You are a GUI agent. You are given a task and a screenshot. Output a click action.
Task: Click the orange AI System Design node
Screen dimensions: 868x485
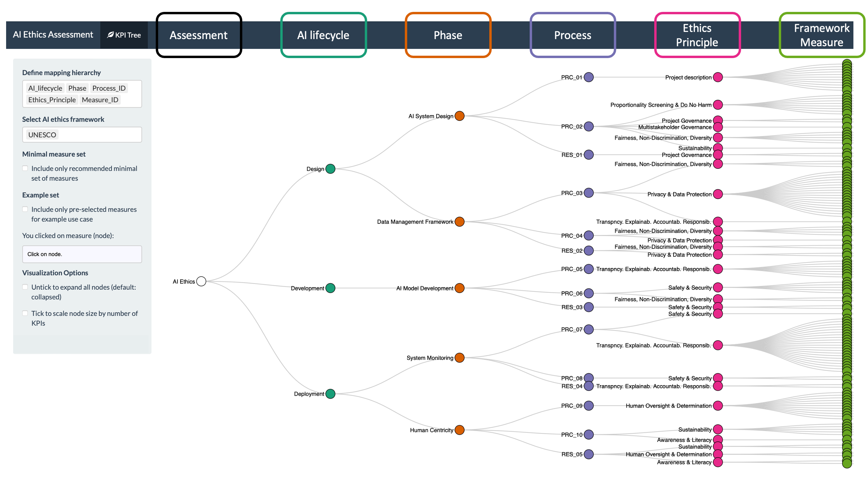pos(459,116)
